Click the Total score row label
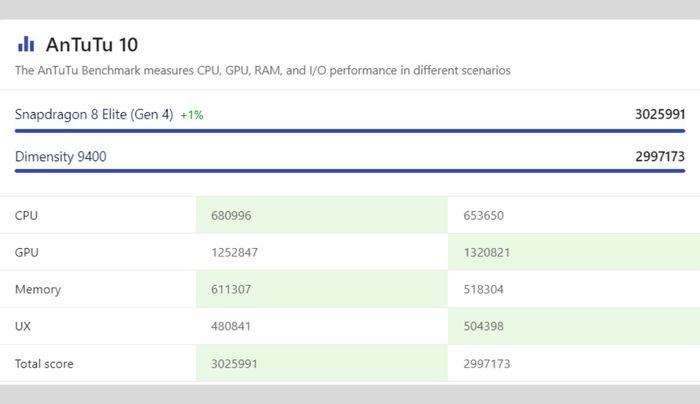Image resolution: width=700 pixels, height=404 pixels. tap(44, 363)
